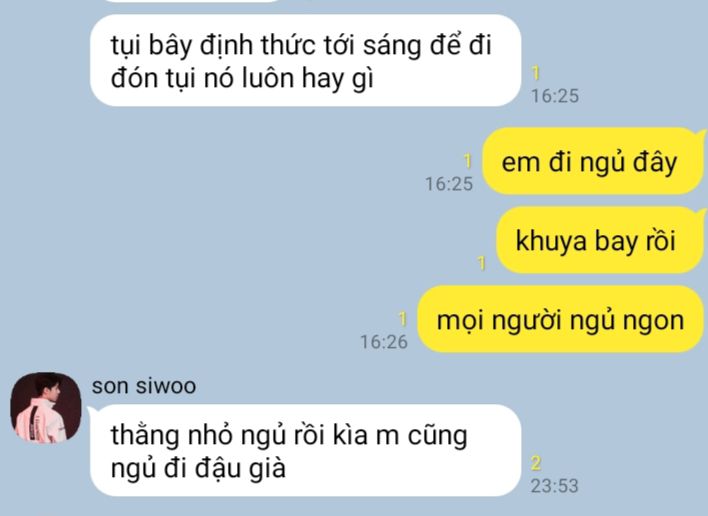Tap unread count 1 beside 'mọi người ngủ ngon'

[402, 319]
